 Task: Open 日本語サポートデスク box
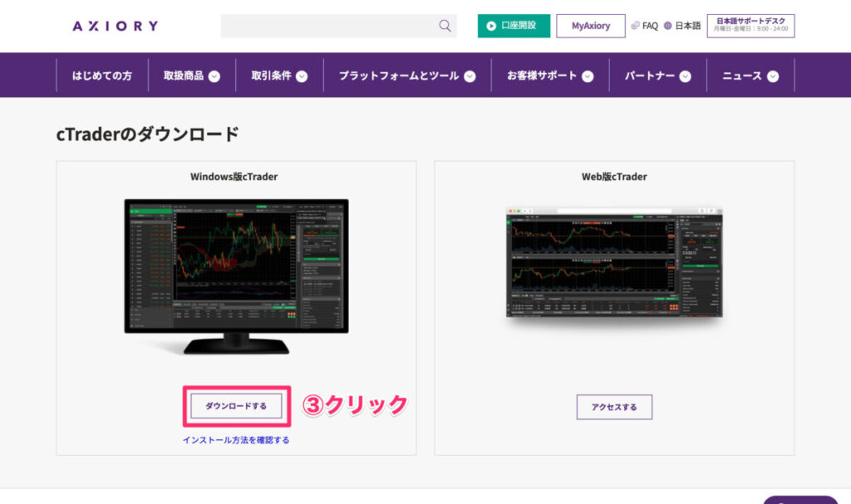(x=750, y=26)
